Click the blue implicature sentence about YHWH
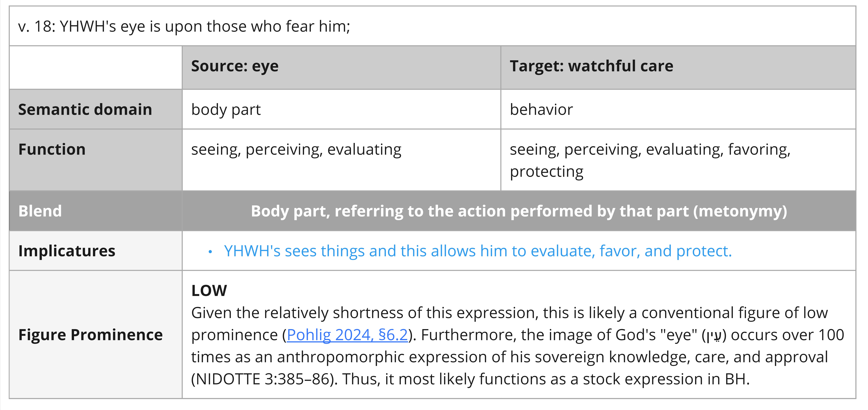Screen dimensions: 868x410 click(478, 251)
